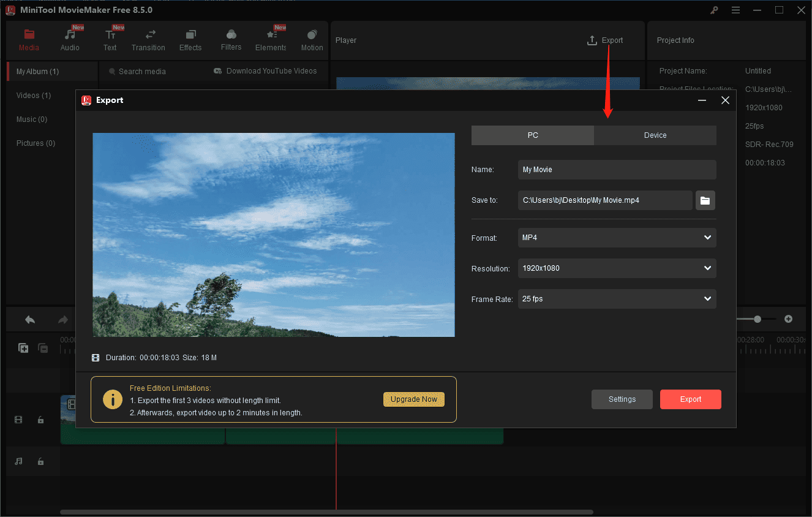Open the Format dropdown showing MP4

[x=617, y=238]
